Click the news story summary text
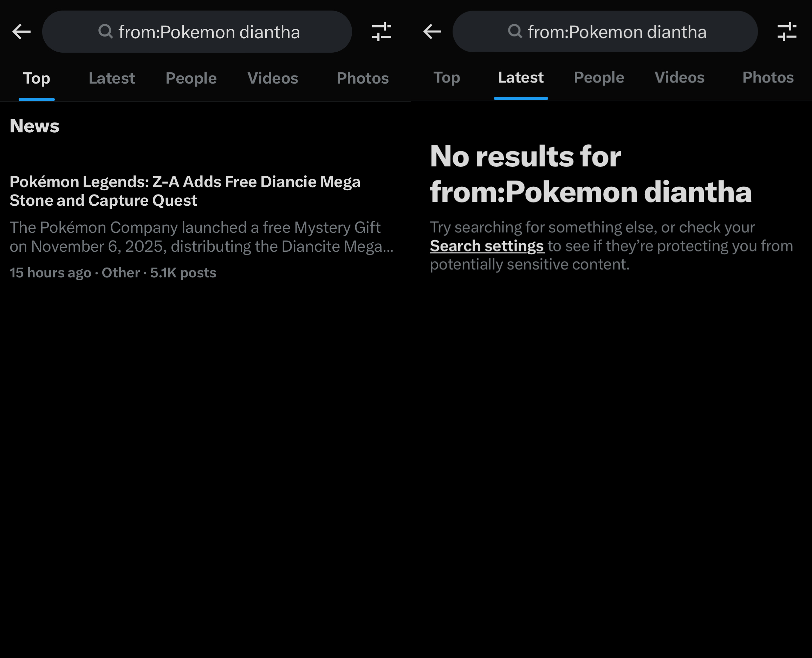812x658 pixels. (x=201, y=237)
